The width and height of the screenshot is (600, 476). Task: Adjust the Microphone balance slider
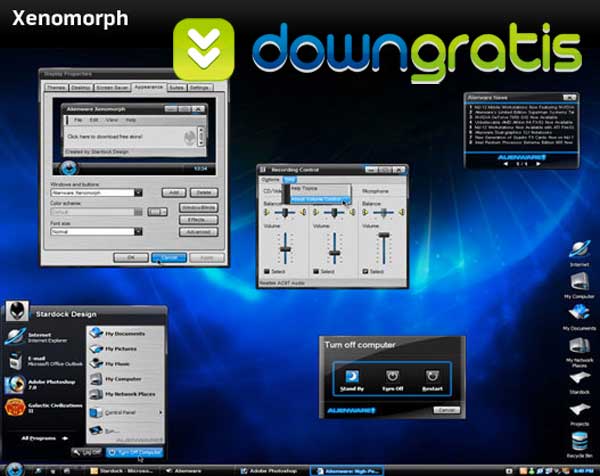383,212
